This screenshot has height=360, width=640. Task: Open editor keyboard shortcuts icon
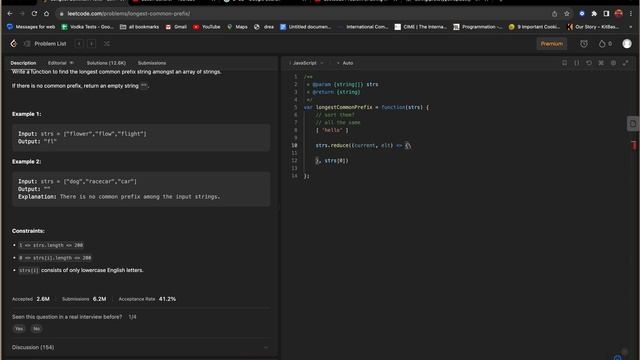601,63
